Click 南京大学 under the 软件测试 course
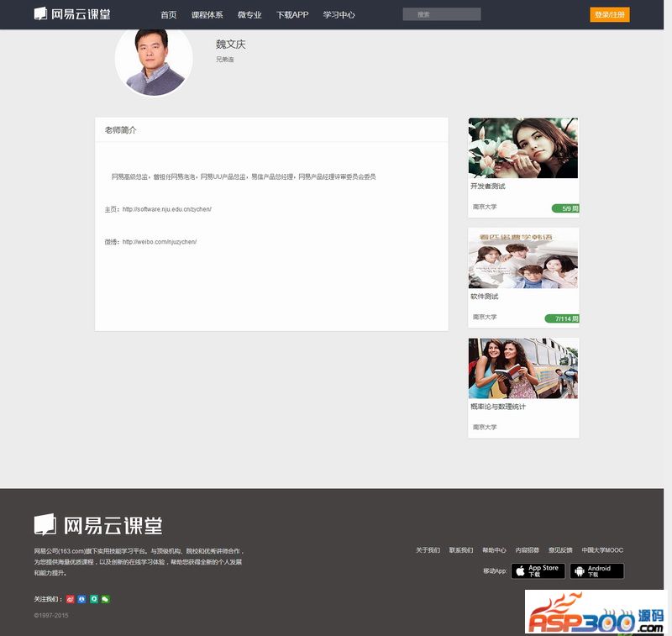 [x=485, y=317]
